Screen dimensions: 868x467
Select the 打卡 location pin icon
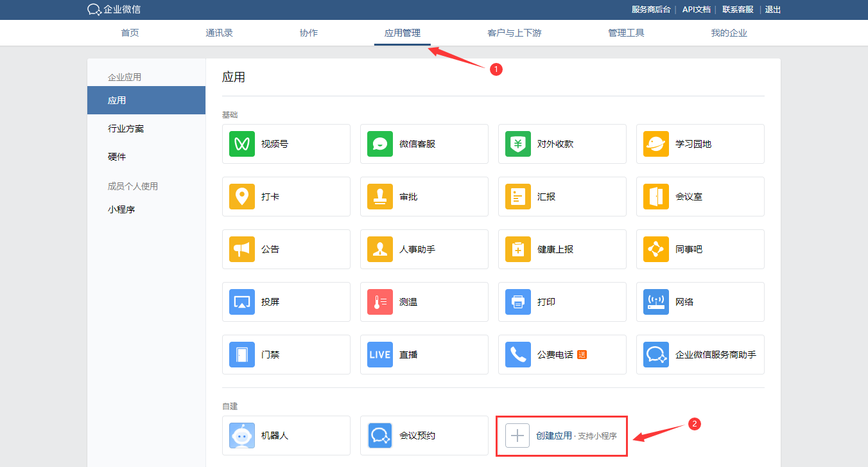242,197
